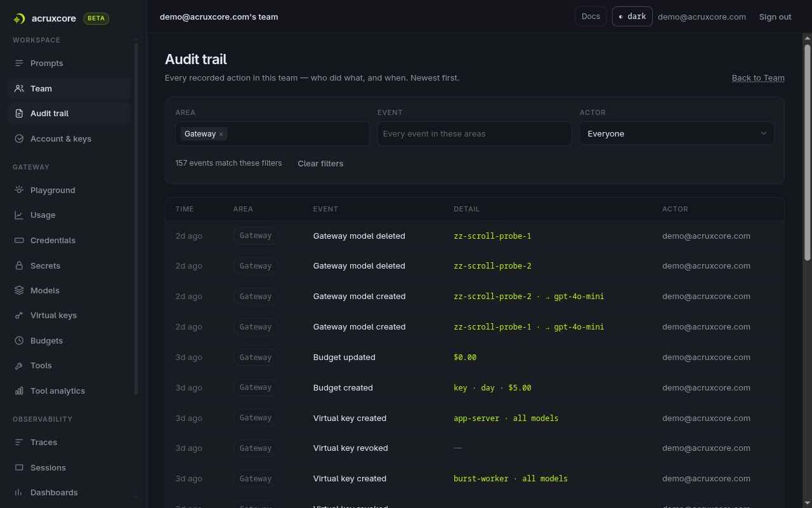Open the Sessions page
Image resolution: width=812 pixels, height=508 pixels.
click(69, 468)
